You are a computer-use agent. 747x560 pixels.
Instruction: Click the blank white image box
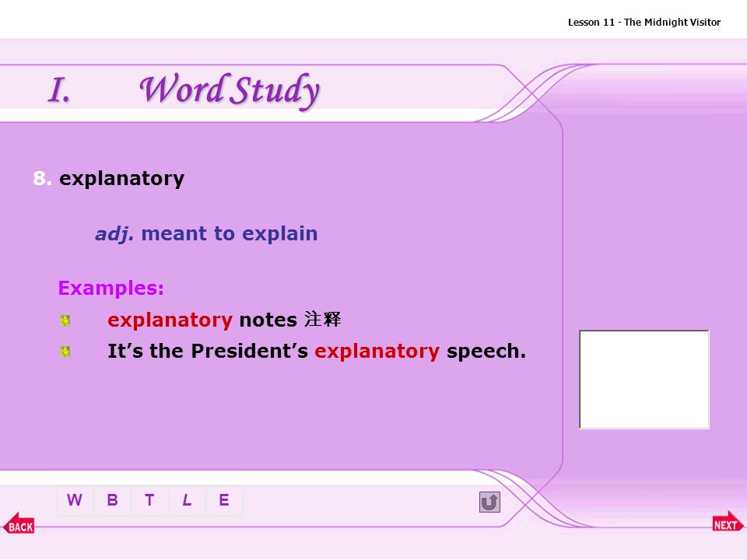tap(644, 380)
